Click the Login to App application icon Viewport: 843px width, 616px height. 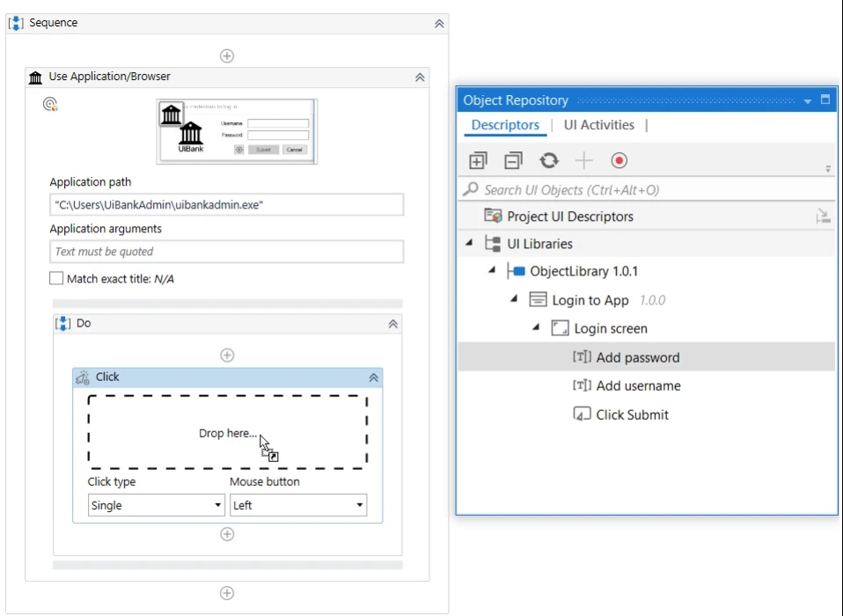coord(538,299)
